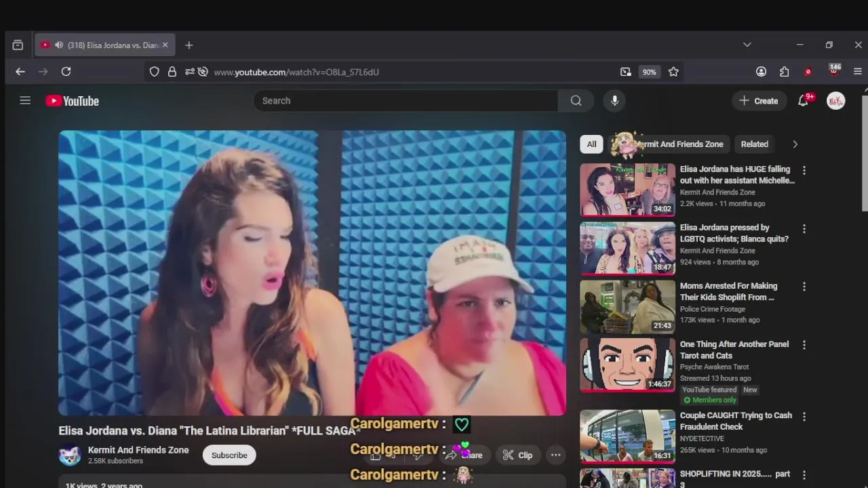Open NYDETECTIVE channel name
Screen dimensions: 868x488
(702, 439)
